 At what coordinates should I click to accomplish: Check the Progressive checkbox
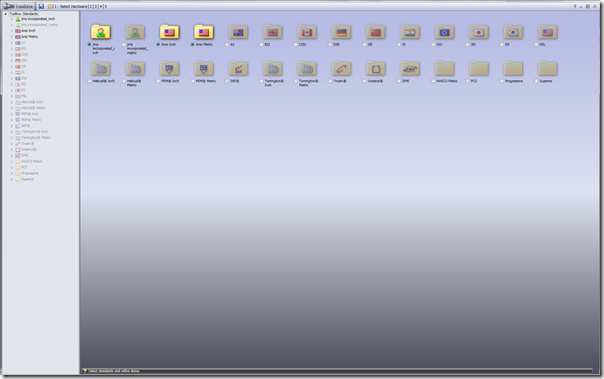[502, 81]
